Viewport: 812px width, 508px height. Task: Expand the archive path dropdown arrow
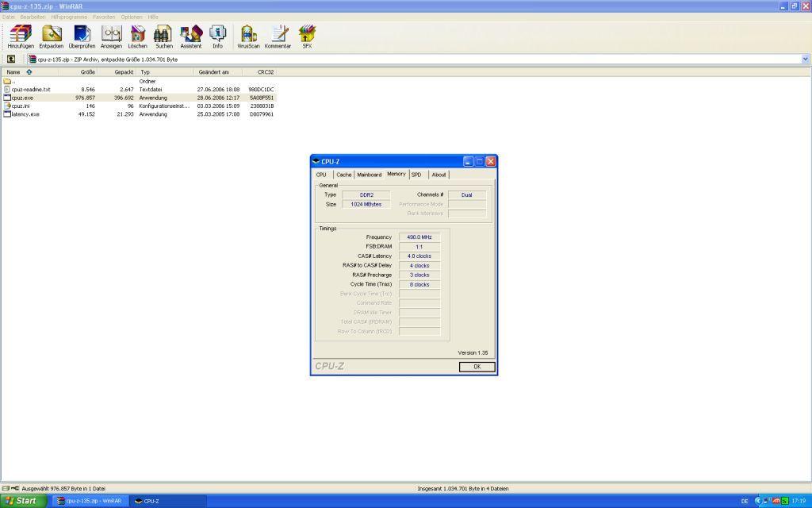806,59
